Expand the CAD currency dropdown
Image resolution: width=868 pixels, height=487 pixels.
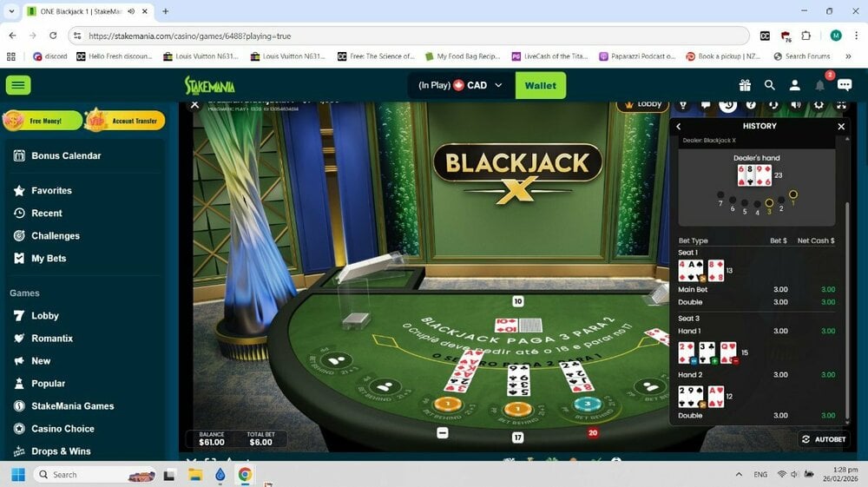pos(498,85)
